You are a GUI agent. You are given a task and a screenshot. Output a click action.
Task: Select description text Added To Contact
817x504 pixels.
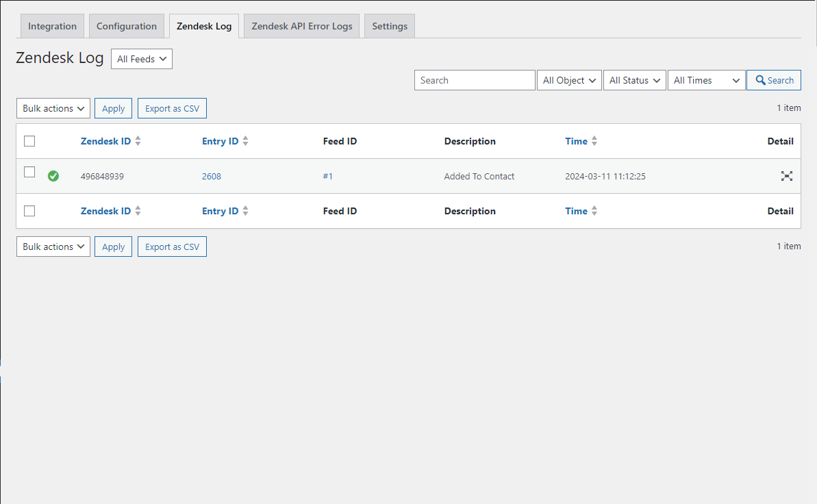coord(479,176)
